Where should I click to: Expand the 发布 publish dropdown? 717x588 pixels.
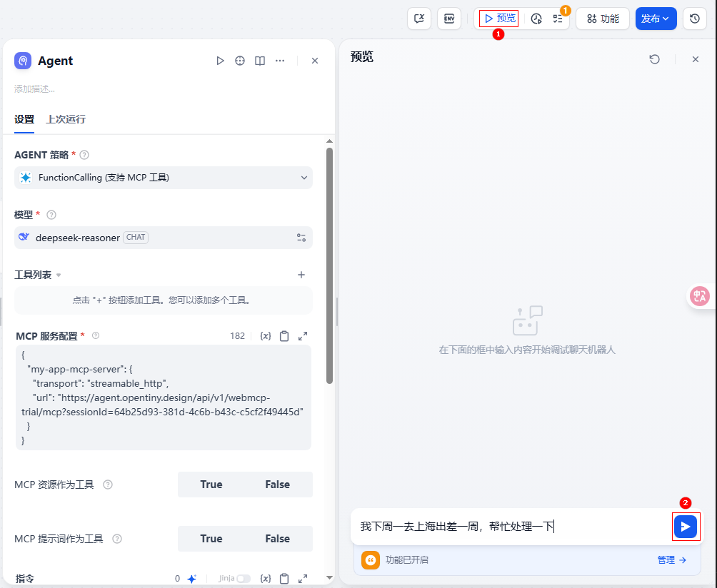pyautogui.click(x=656, y=19)
